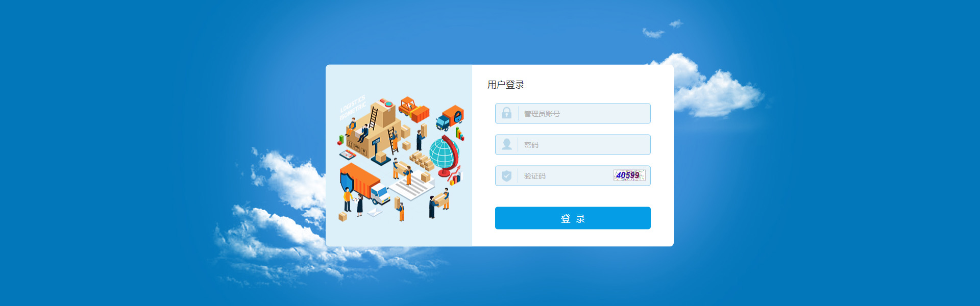Click the 用户登录 heading text

coord(506,85)
